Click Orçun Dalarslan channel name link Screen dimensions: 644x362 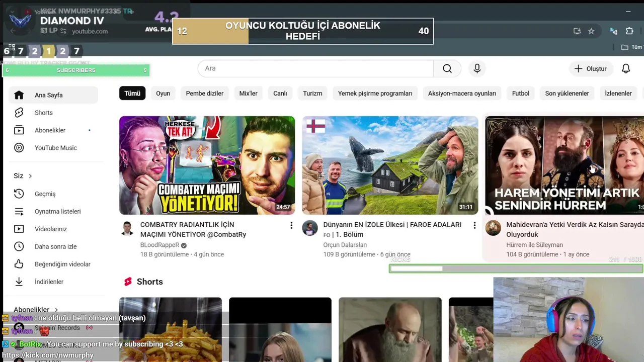[x=345, y=245]
